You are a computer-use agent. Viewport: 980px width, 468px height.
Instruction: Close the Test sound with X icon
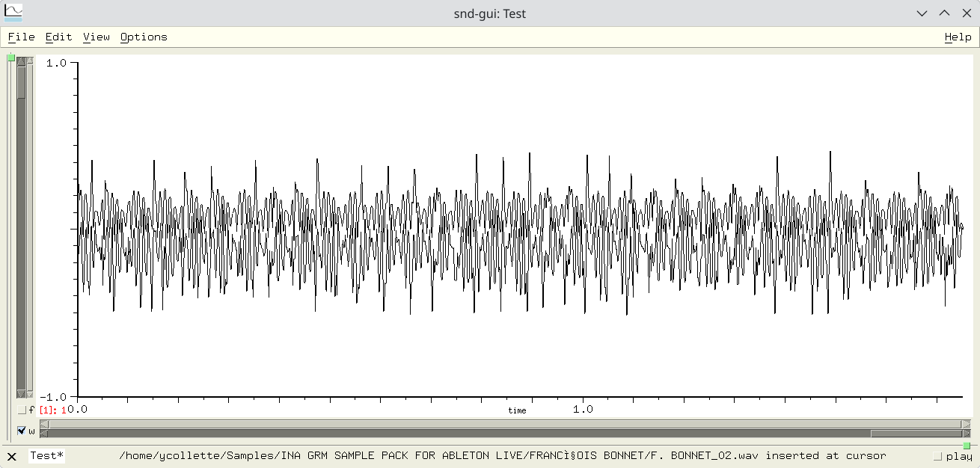point(11,456)
